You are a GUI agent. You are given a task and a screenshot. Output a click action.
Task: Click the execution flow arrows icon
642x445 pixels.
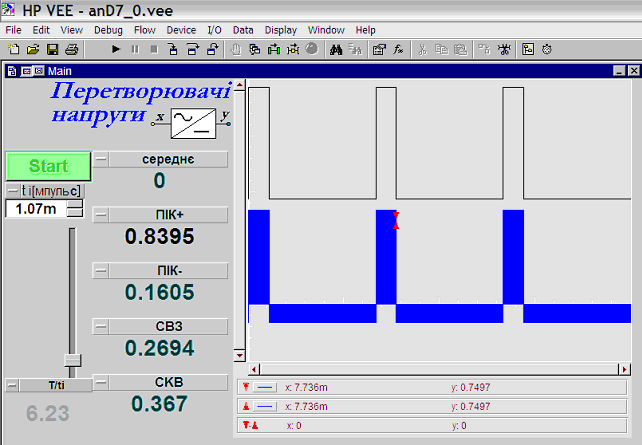point(293,50)
